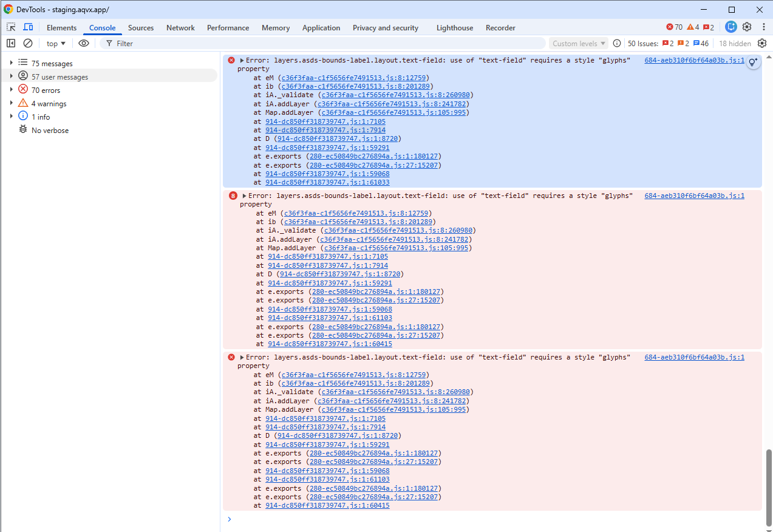Switch to the Sources tab

pos(141,28)
